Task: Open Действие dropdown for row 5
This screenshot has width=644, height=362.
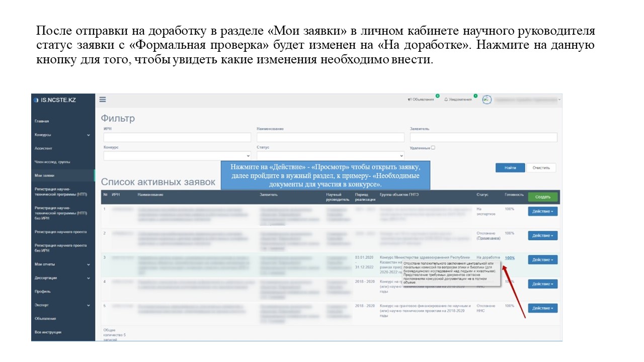Action: (542, 308)
